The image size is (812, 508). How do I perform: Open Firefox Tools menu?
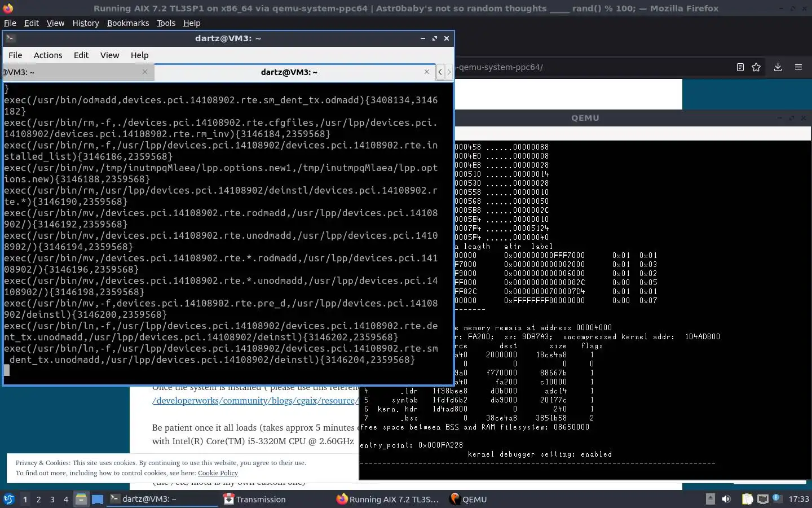coord(166,23)
